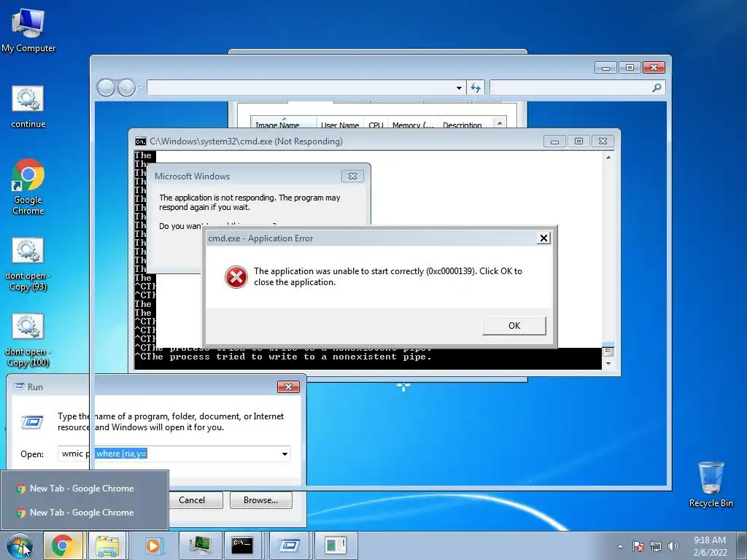747x560 pixels.
Task: Click the cmd.exe scrollbar thumb
Action: 608,352
